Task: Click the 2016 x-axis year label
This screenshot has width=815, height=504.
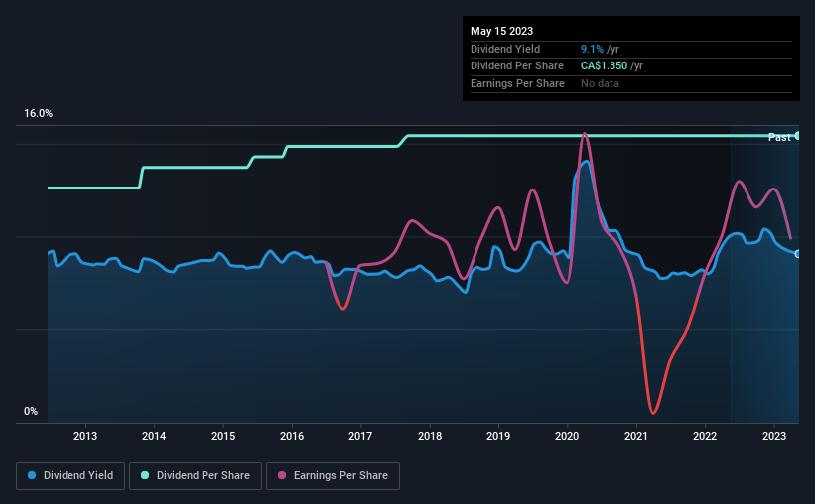Action: [292, 436]
